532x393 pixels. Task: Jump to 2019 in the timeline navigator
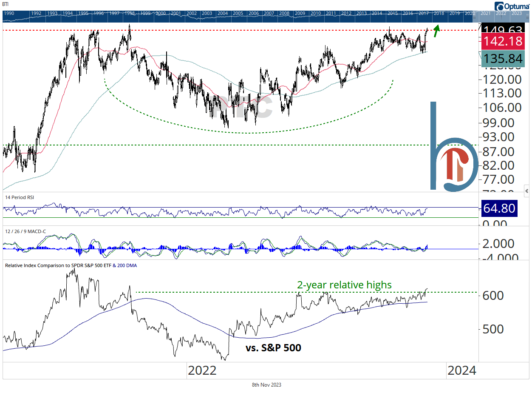point(455,14)
